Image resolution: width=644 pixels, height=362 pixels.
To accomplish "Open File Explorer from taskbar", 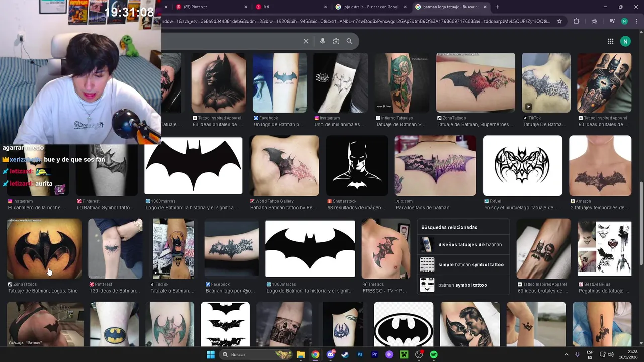I will point(300,354).
